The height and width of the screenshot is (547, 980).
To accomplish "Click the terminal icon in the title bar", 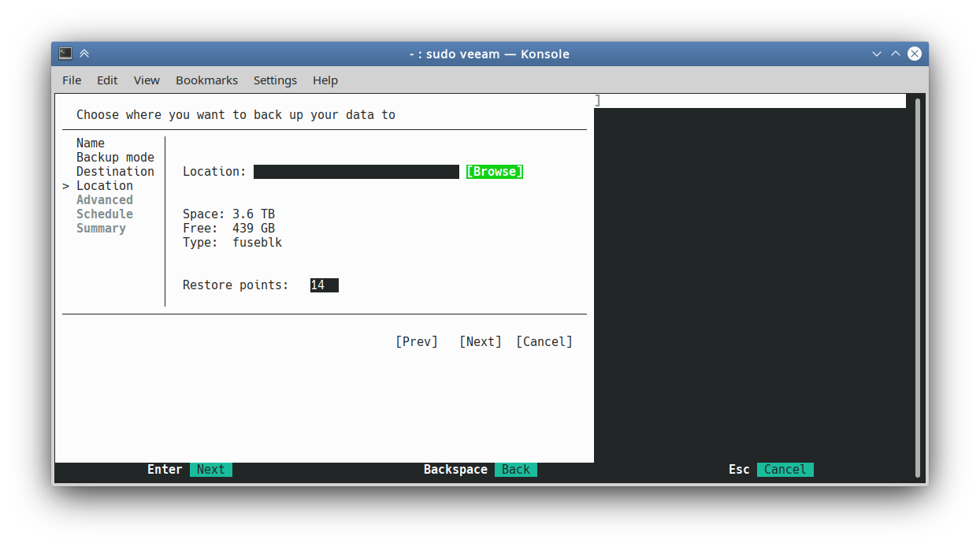I will tap(65, 54).
